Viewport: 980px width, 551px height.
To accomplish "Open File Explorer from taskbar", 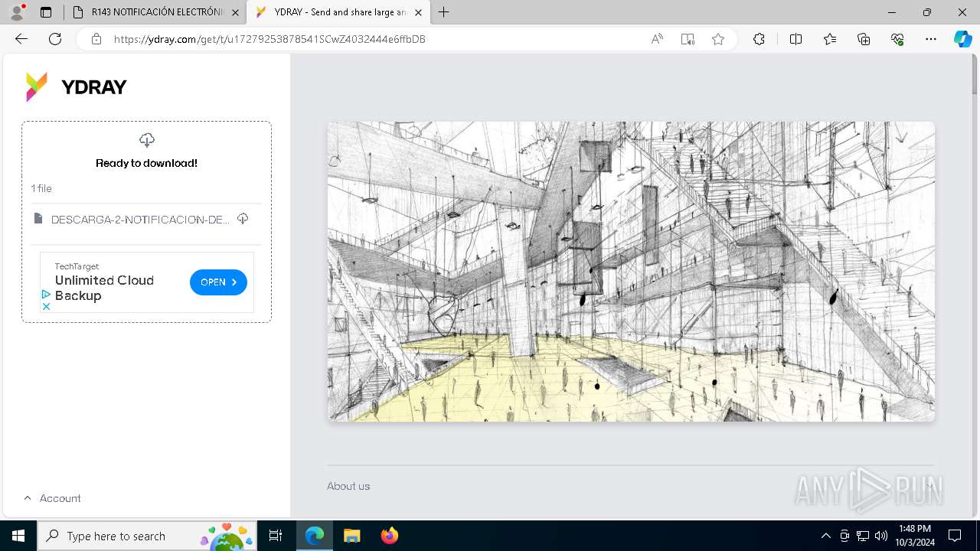I will (351, 536).
